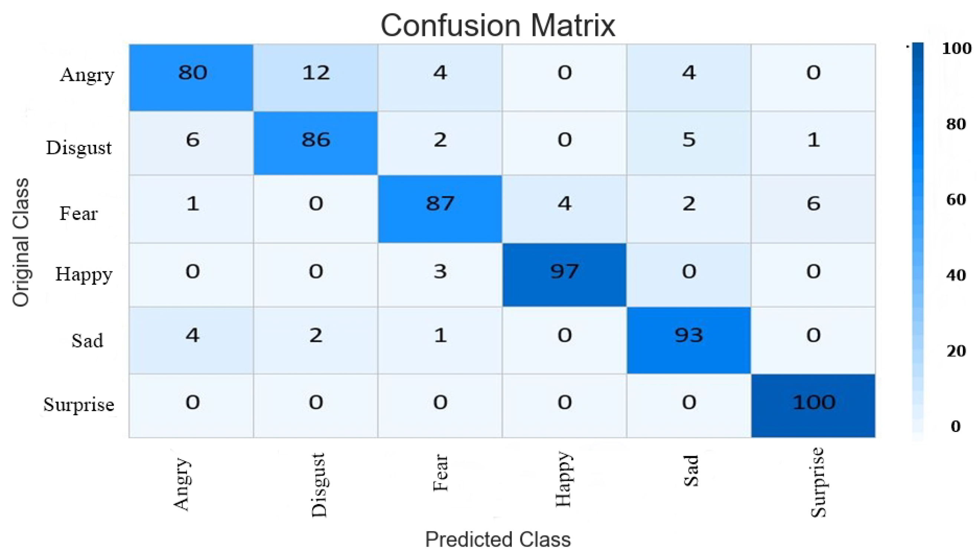Image resolution: width=980 pixels, height=560 pixels.
Task: Click the Angry row label
Action: (x=87, y=75)
